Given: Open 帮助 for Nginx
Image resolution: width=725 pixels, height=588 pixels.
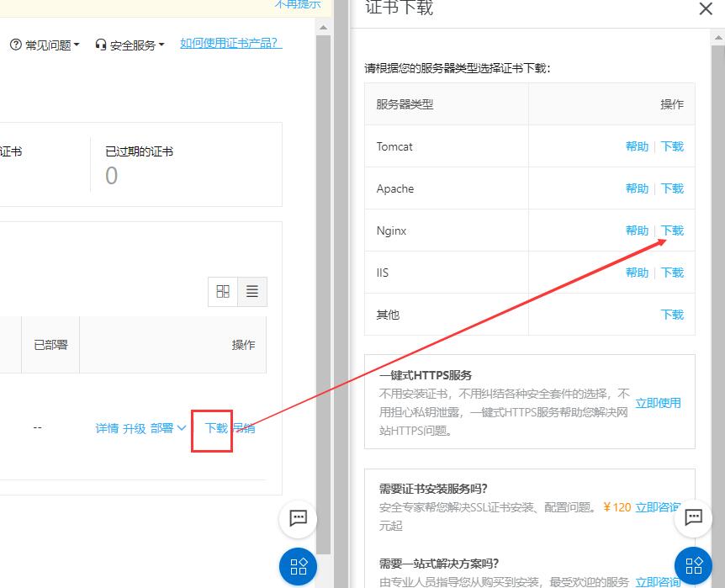Looking at the screenshot, I should [637, 230].
